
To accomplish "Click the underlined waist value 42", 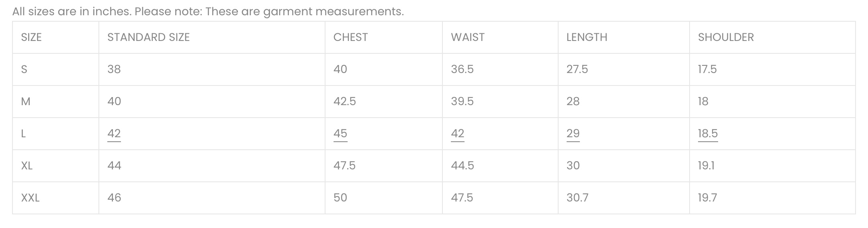I will point(458,134).
